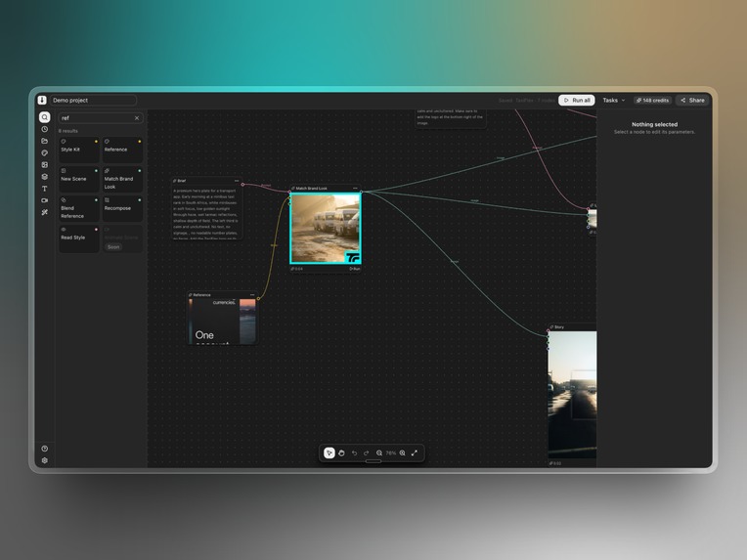Viewport: 747px width, 560px height.
Task: Click the 76% zoom level
Action: click(391, 452)
